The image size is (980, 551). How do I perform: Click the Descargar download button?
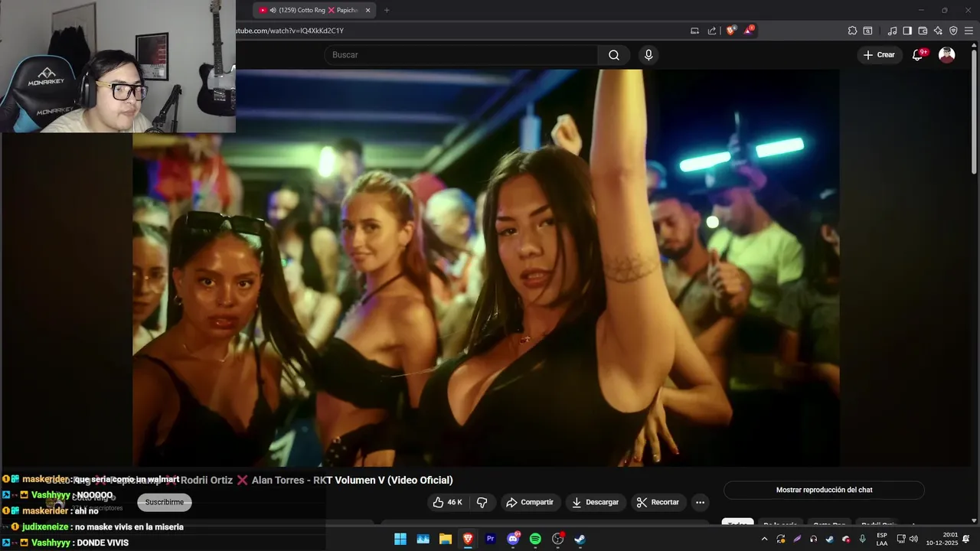point(595,503)
